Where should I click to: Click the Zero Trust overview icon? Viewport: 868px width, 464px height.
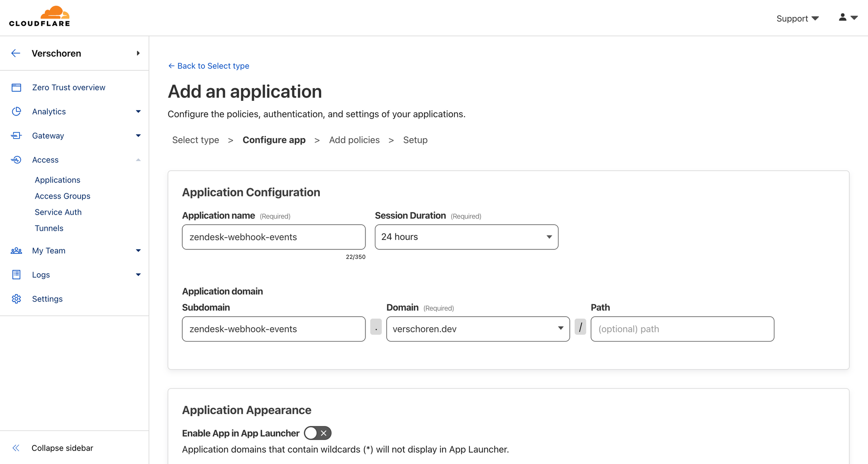(16, 88)
